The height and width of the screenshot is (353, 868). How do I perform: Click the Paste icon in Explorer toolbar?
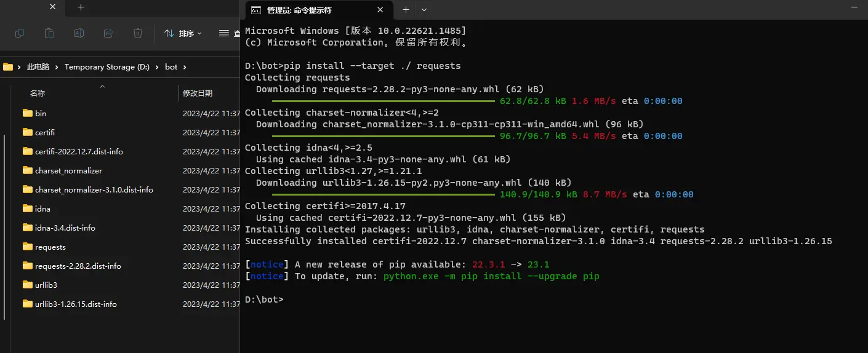tap(49, 33)
